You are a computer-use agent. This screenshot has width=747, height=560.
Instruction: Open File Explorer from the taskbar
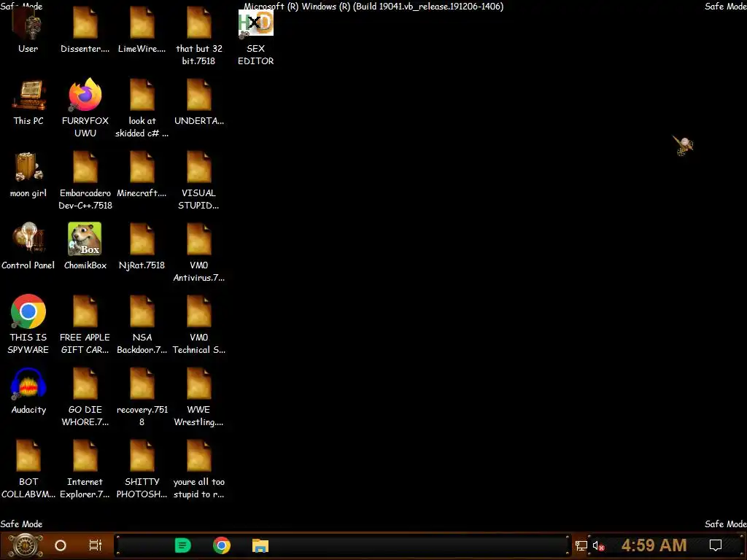tap(260, 545)
